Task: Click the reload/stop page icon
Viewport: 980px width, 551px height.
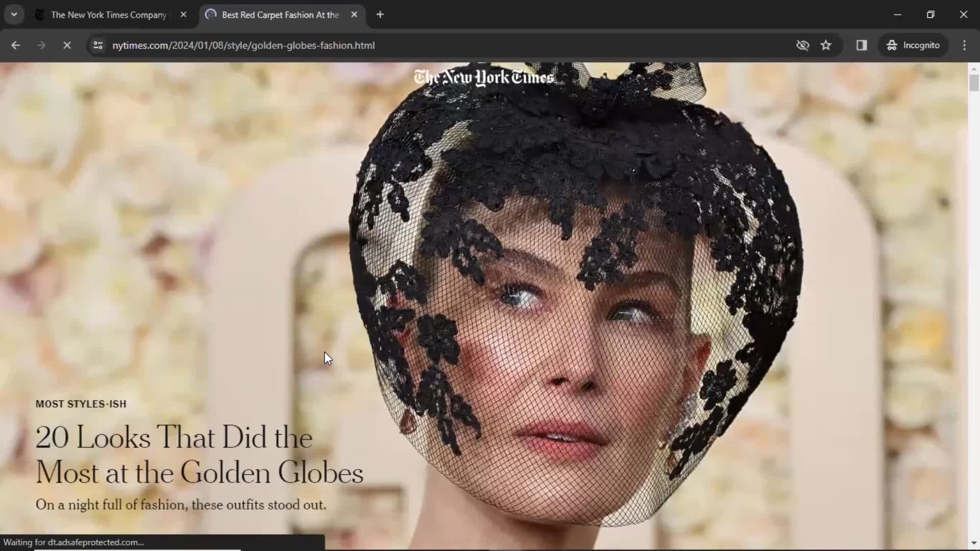Action: 65,45
